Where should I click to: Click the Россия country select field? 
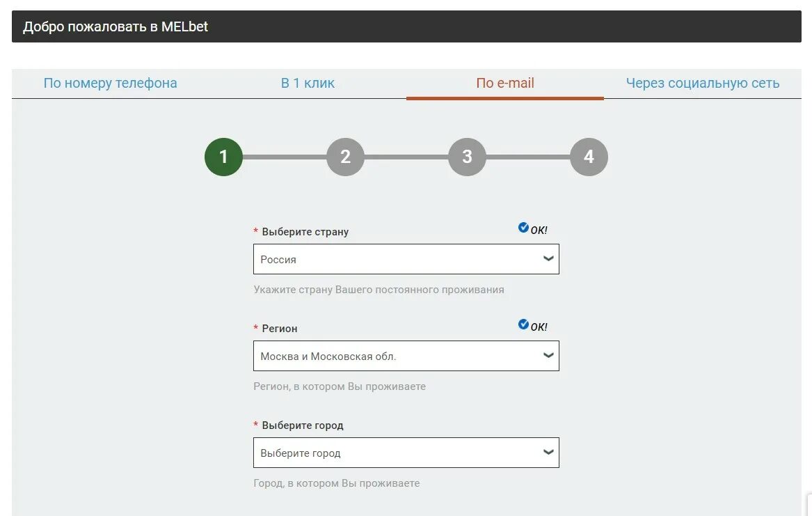(x=406, y=259)
